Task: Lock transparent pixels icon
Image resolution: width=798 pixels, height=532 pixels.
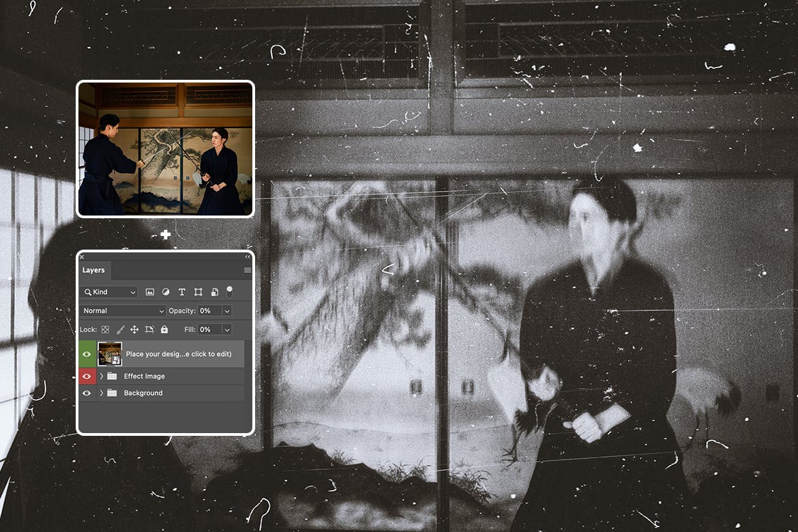Action: coord(106,329)
